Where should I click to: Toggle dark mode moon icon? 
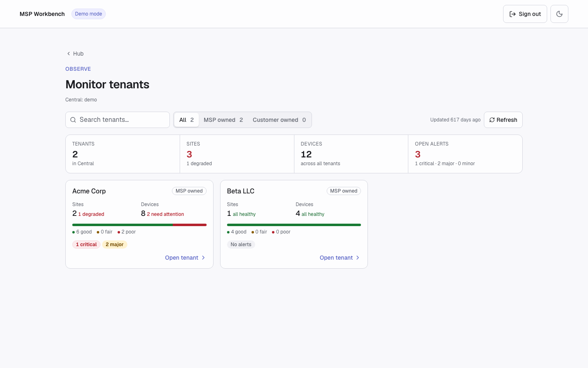pos(559,14)
